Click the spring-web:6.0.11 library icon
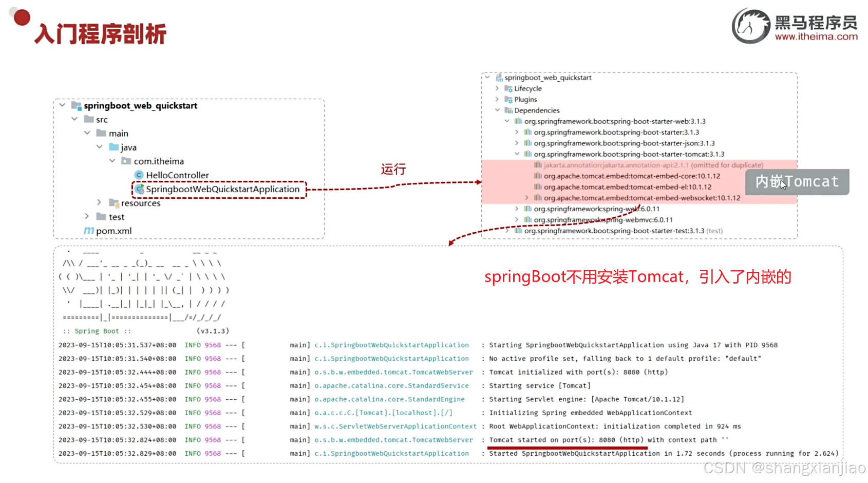This screenshot has width=868, height=483. [x=528, y=209]
